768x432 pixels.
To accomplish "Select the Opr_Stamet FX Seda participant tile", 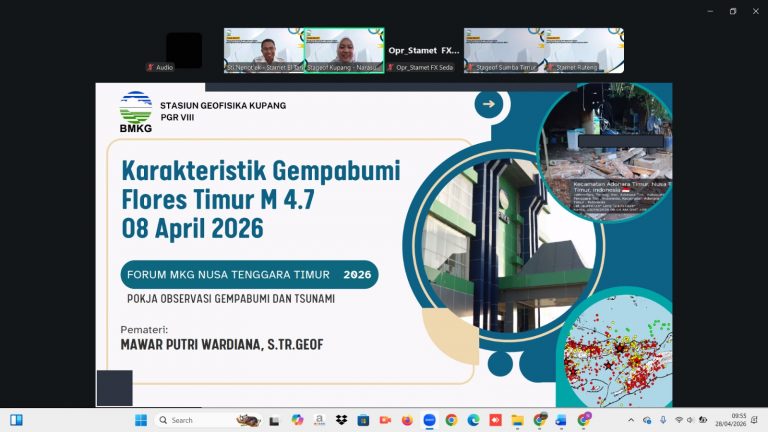I will (x=424, y=50).
